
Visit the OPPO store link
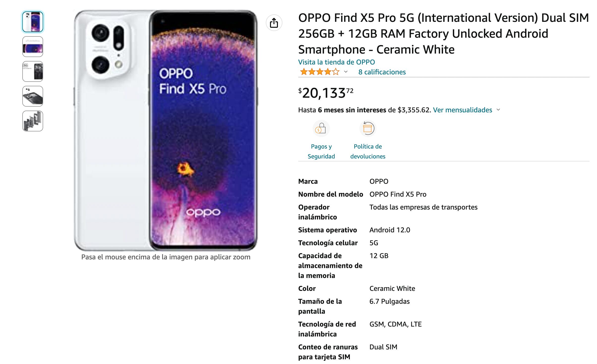click(x=337, y=62)
